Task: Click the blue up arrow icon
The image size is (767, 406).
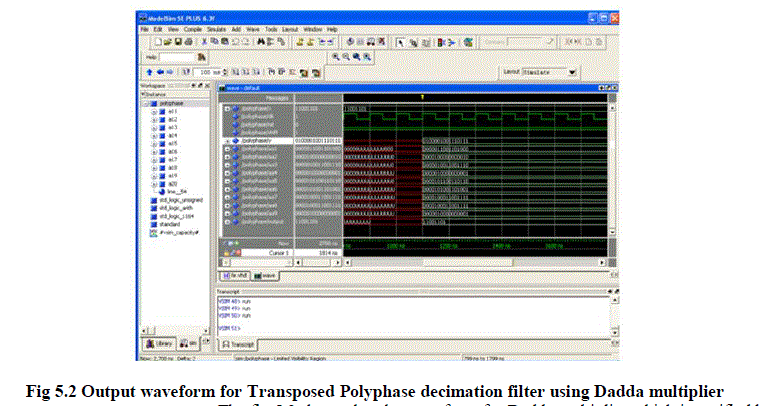Action: (x=149, y=73)
